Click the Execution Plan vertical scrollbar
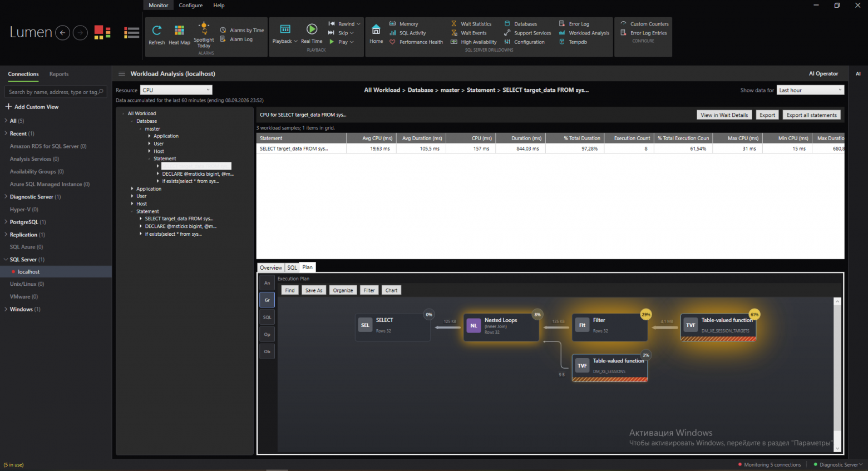This screenshot has width=868, height=471. click(x=837, y=374)
